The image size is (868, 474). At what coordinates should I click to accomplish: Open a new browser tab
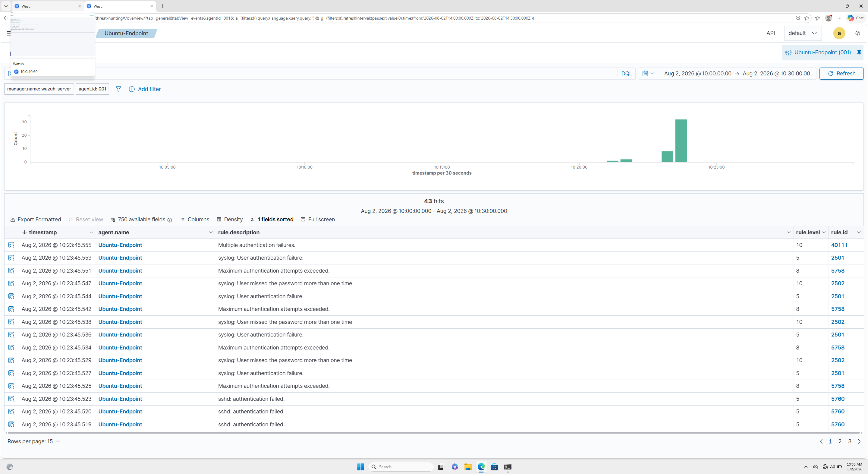pyautogui.click(x=162, y=6)
